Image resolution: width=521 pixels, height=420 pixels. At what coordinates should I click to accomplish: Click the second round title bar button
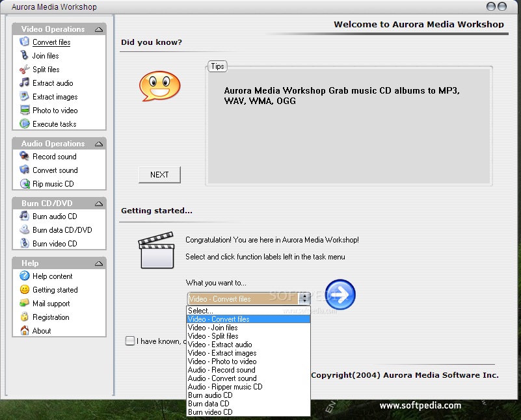[x=502, y=7]
